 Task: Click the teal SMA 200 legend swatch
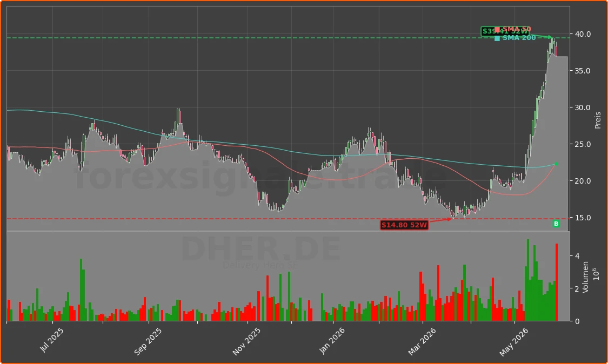(x=497, y=38)
